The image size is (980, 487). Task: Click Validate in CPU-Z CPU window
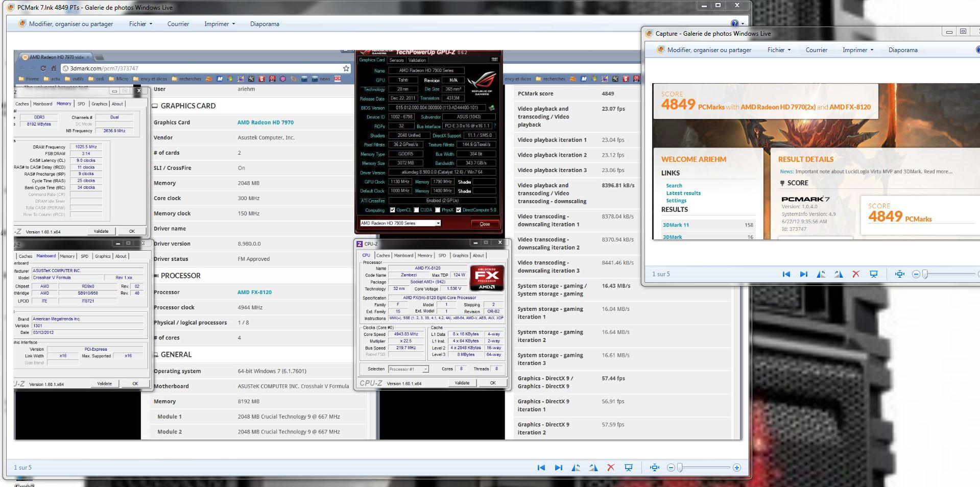(462, 383)
